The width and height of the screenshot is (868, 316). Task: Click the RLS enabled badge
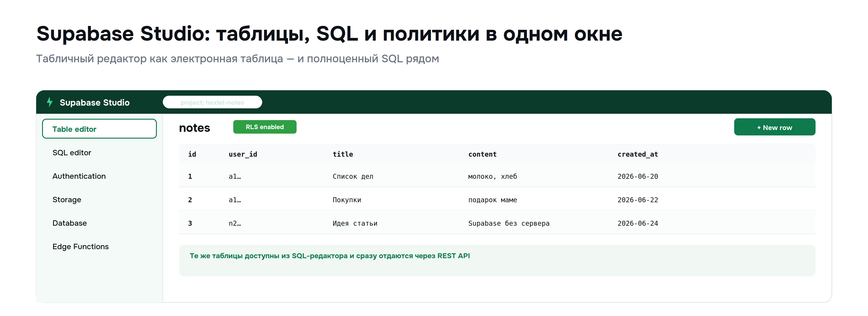pyautogui.click(x=265, y=127)
